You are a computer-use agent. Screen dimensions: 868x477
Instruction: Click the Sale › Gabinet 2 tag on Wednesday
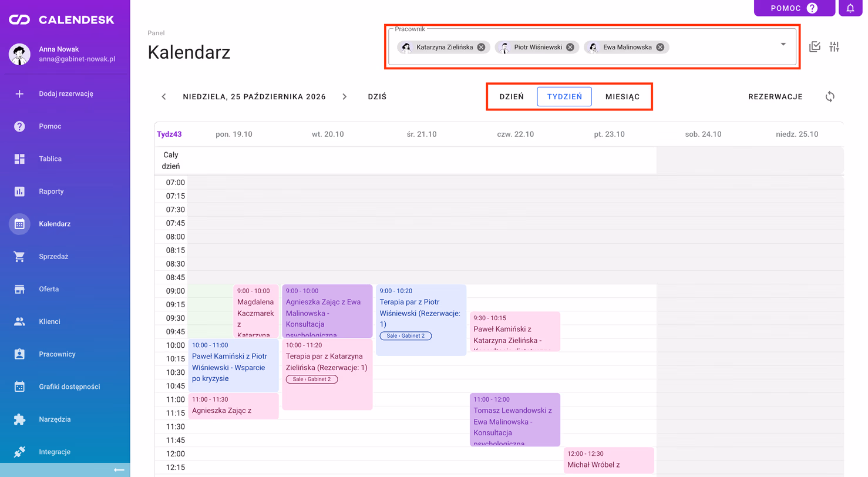406,336
